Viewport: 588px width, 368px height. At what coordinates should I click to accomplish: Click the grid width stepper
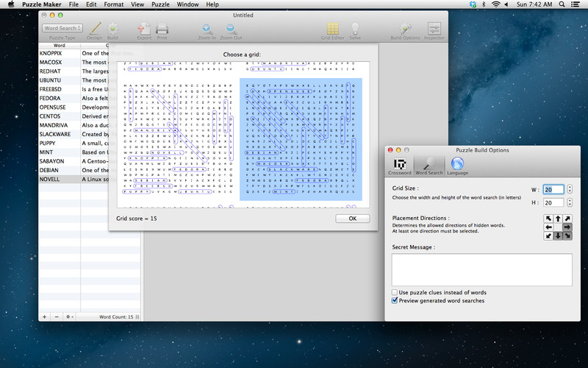(x=570, y=189)
